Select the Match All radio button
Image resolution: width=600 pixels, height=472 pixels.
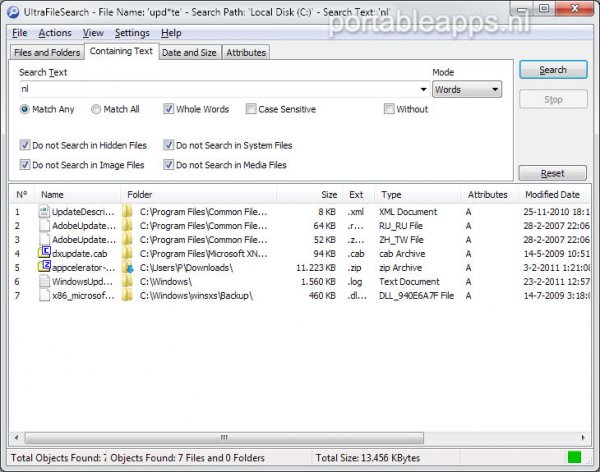[96, 110]
